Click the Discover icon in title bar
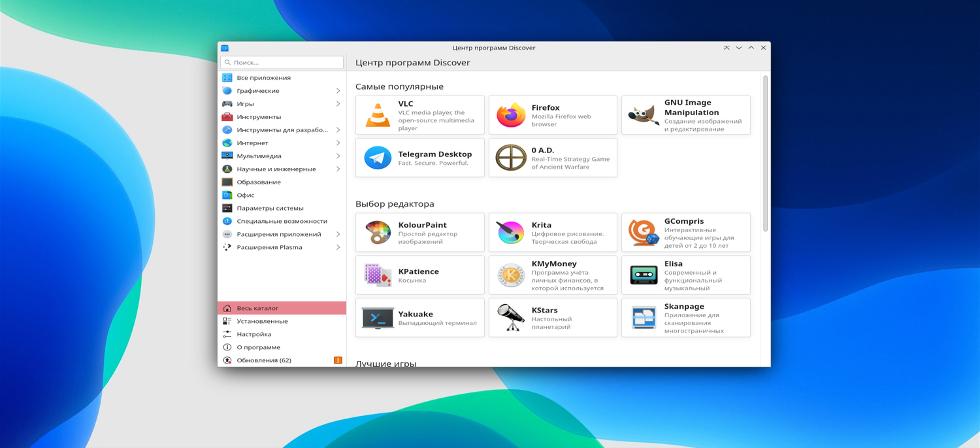Image resolution: width=980 pixels, height=448 pixels. (225, 48)
